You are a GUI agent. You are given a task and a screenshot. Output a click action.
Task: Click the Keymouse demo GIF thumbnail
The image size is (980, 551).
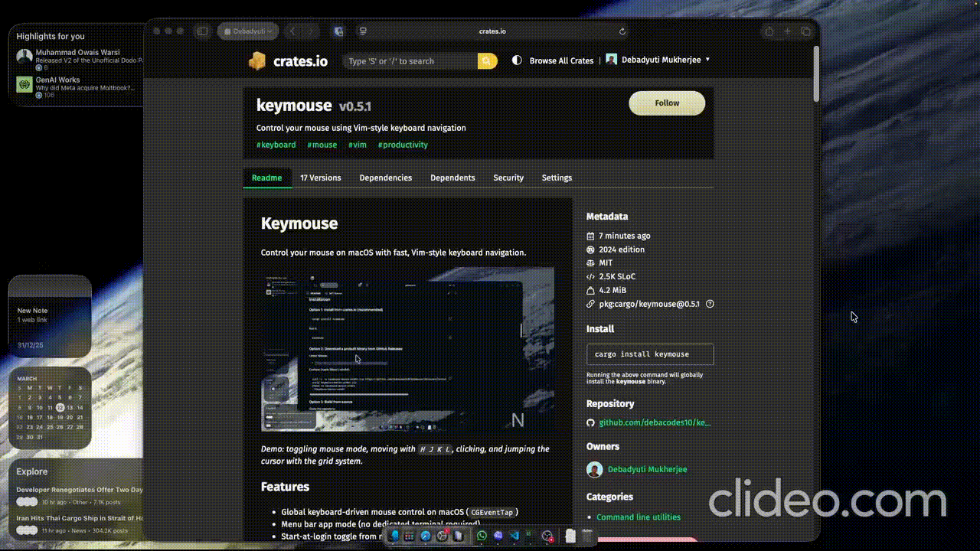pos(407,350)
